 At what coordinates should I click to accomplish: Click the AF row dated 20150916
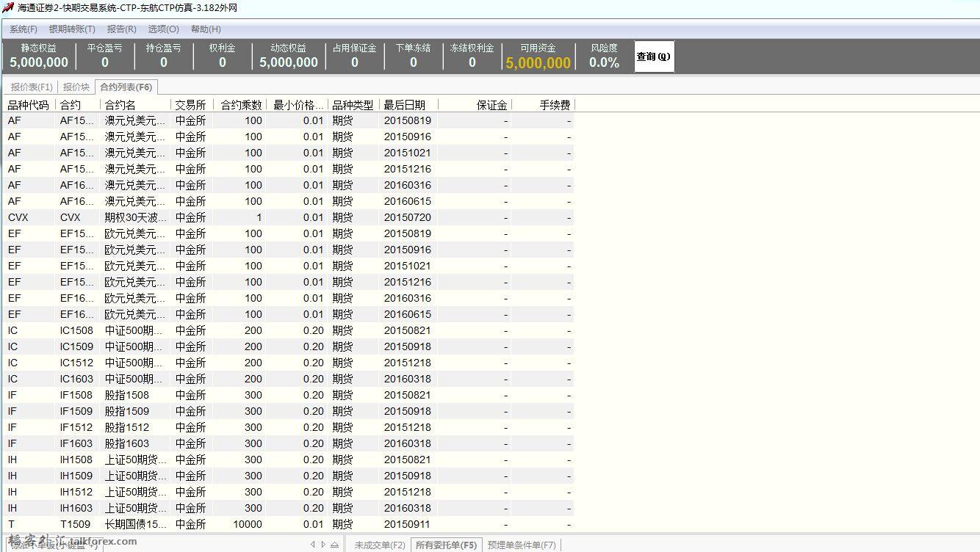coord(288,137)
